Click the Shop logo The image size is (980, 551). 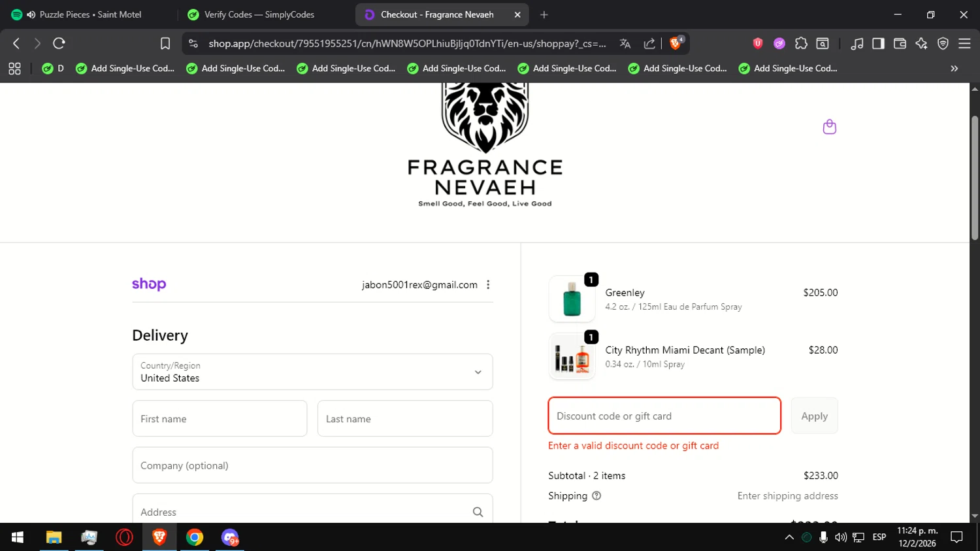coord(149,284)
